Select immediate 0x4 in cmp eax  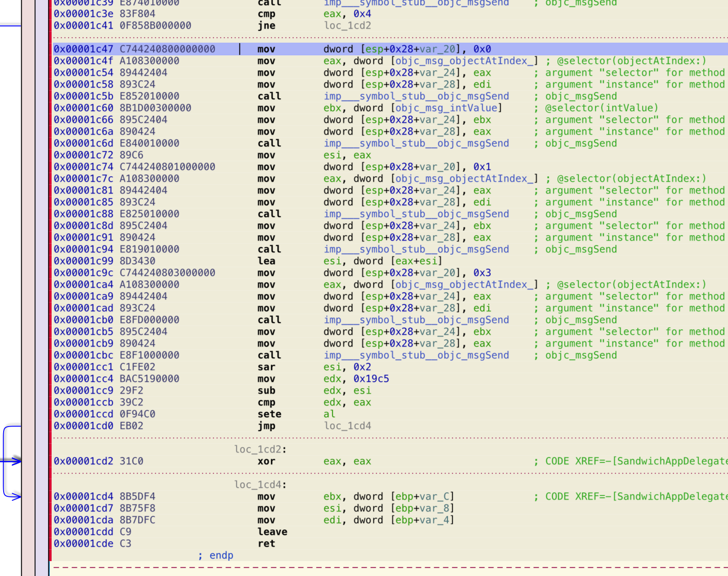pyautogui.click(x=362, y=14)
